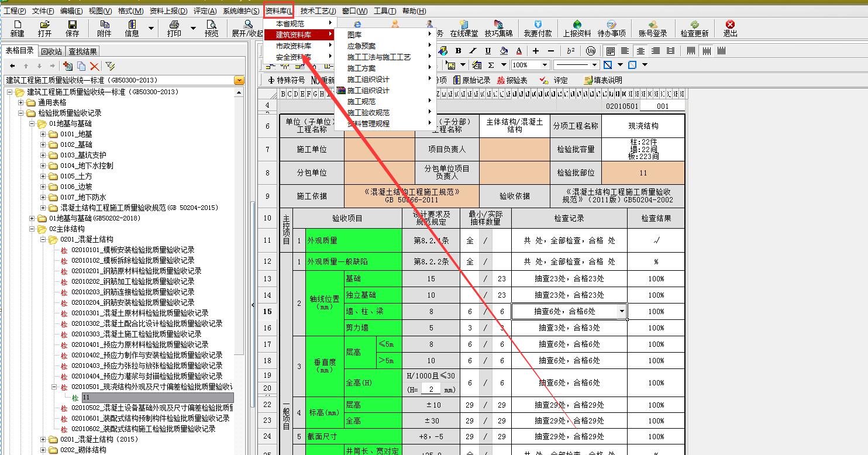Click the font color A swatch
The width and height of the screenshot is (868, 455).
click(x=519, y=51)
